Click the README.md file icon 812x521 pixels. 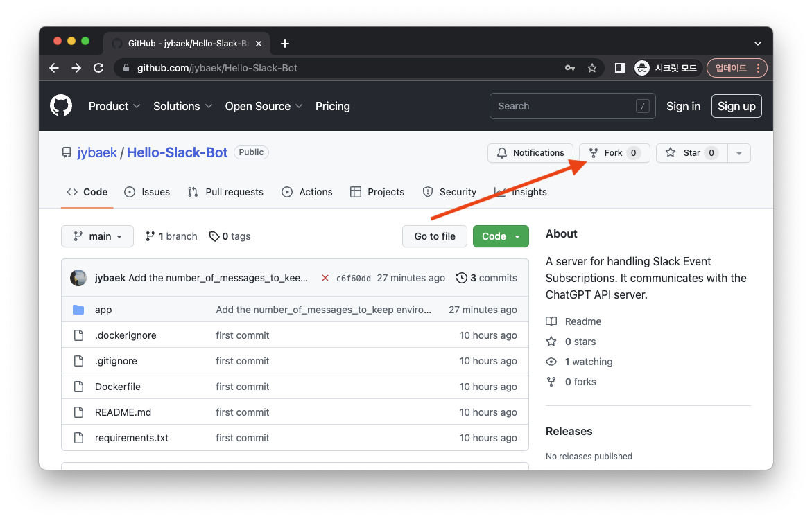point(78,412)
